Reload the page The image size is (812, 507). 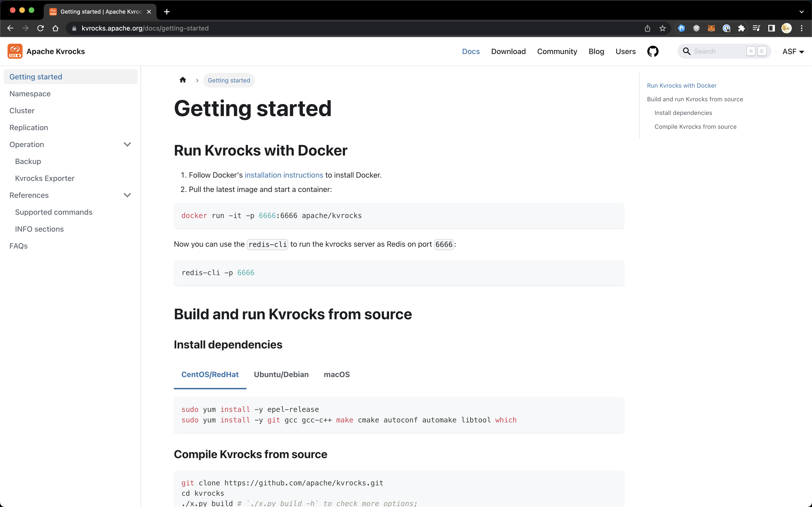[x=41, y=28]
